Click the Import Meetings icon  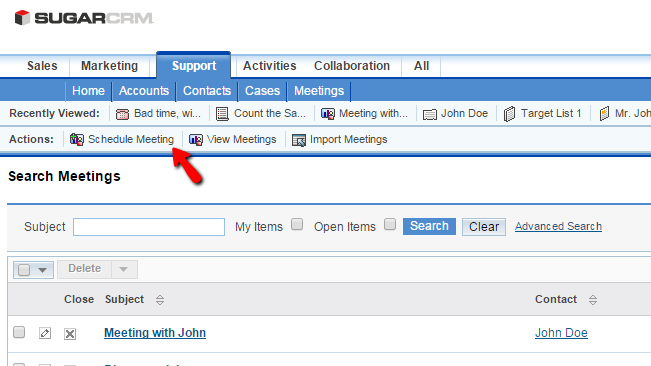[x=299, y=140]
